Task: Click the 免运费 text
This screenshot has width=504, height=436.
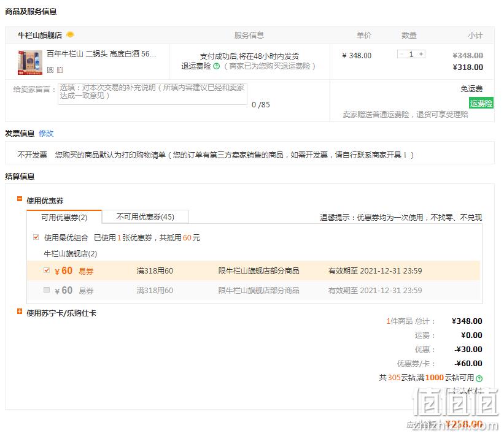Action: coord(471,89)
